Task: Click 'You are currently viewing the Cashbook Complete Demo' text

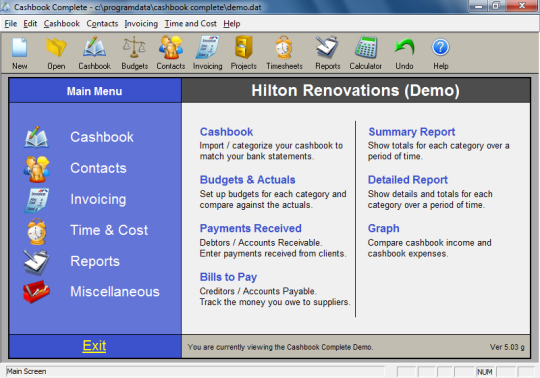Action: (280, 347)
